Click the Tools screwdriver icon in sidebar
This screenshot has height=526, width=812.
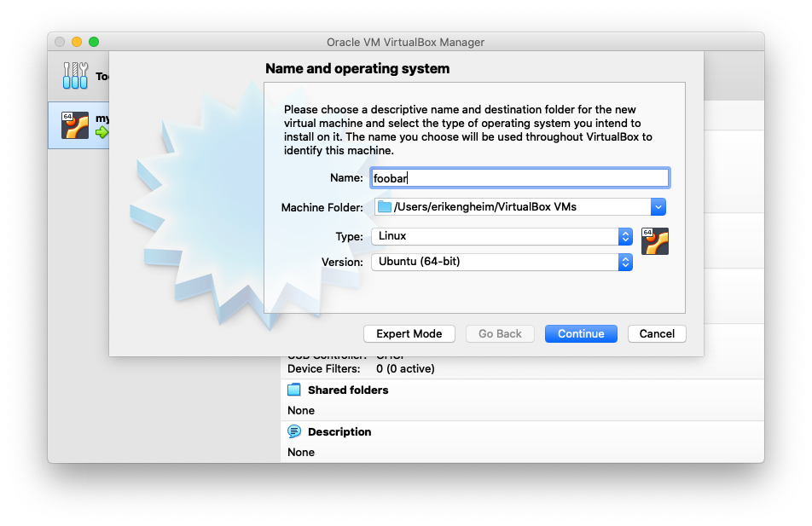(x=75, y=76)
